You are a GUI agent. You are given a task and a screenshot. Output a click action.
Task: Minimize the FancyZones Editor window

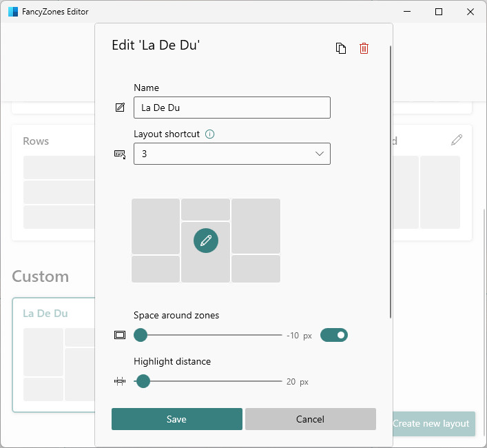[407, 12]
